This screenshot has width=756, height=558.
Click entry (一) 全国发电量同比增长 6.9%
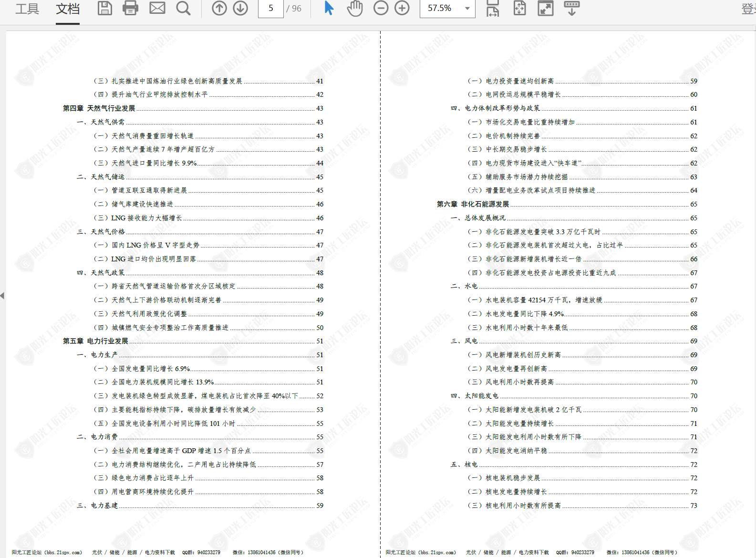point(208,369)
